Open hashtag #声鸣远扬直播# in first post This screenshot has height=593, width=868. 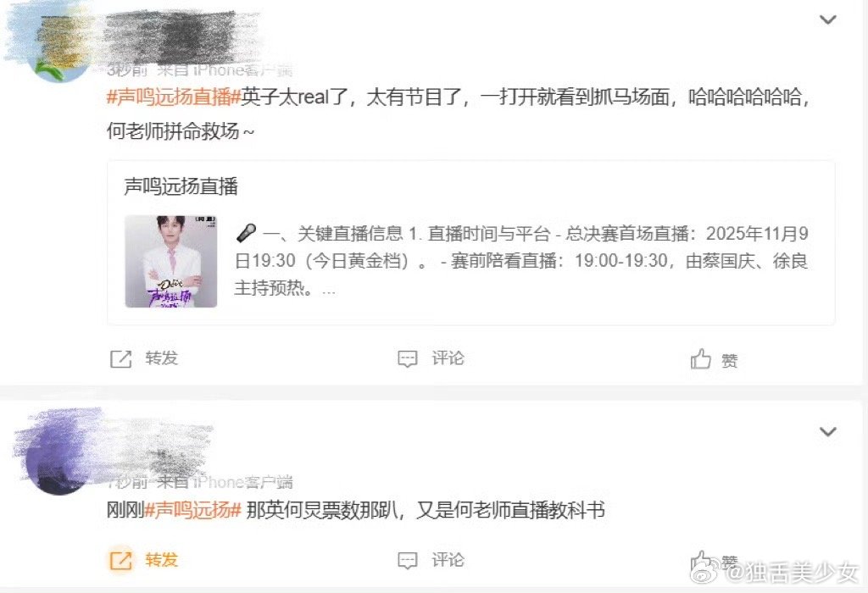click(174, 97)
